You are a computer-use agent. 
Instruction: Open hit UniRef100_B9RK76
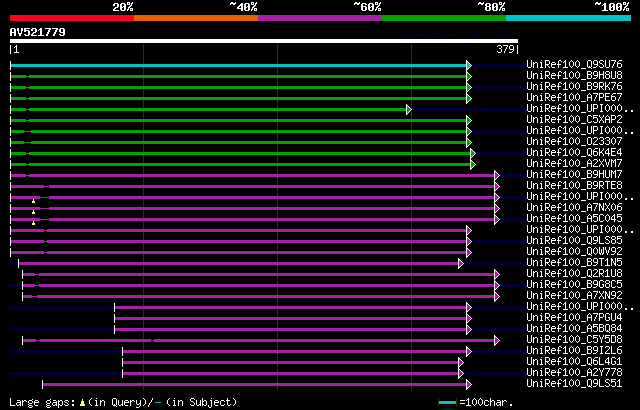(x=574, y=86)
